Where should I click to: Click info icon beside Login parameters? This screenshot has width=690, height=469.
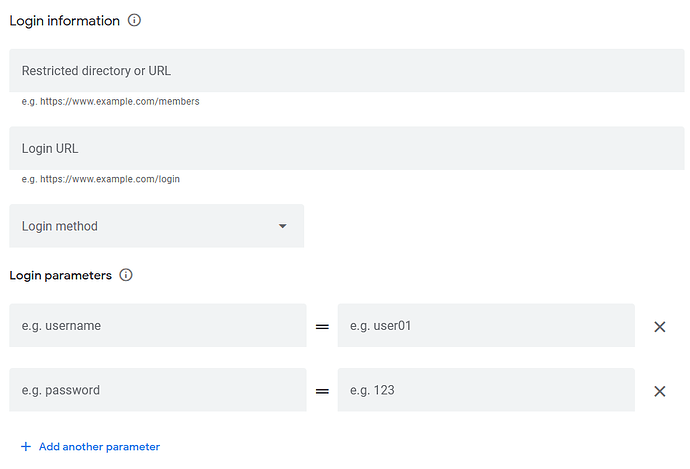(x=126, y=275)
